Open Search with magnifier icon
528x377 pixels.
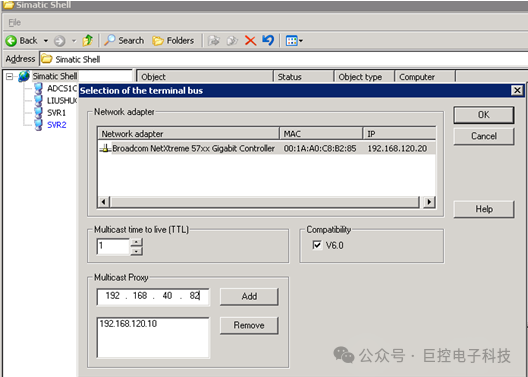coord(110,40)
